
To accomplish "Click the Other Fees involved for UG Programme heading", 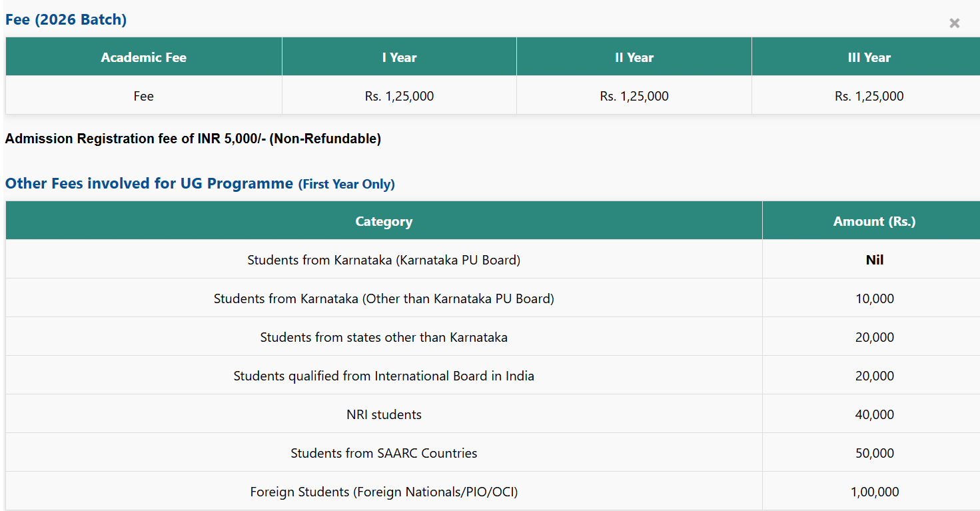I will pyautogui.click(x=149, y=183).
